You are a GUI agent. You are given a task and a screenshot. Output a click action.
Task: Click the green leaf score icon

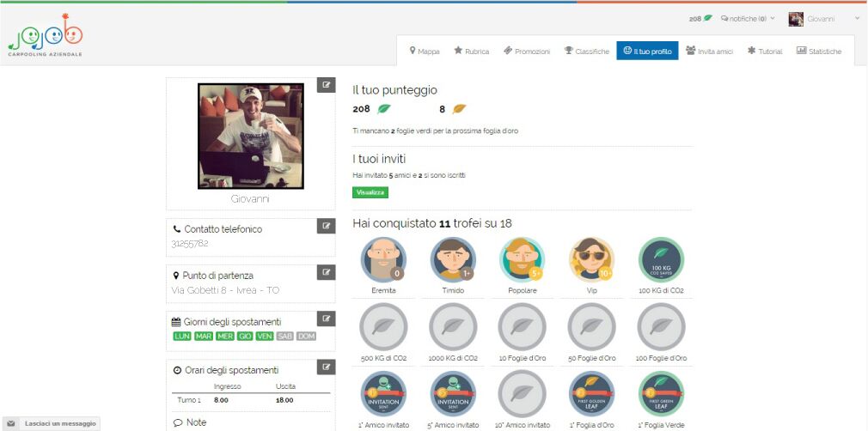point(383,109)
